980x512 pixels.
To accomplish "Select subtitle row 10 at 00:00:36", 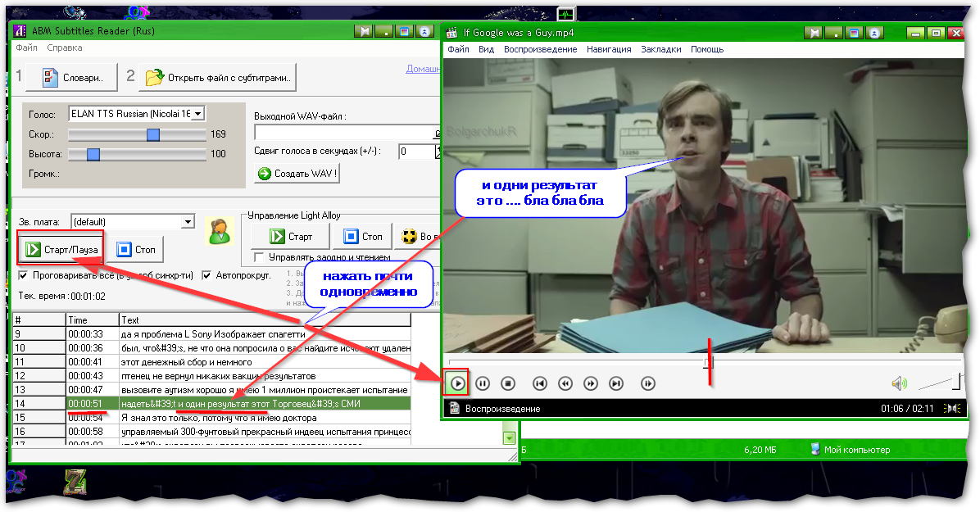I will pyautogui.click(x=212, y=347).
